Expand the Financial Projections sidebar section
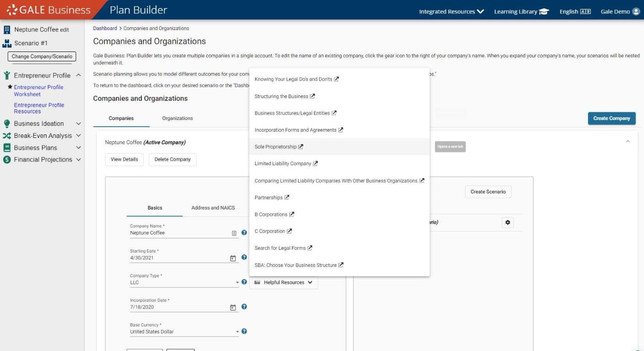The width and height of the screenshot is (644, 351). [x=78, y=159]
